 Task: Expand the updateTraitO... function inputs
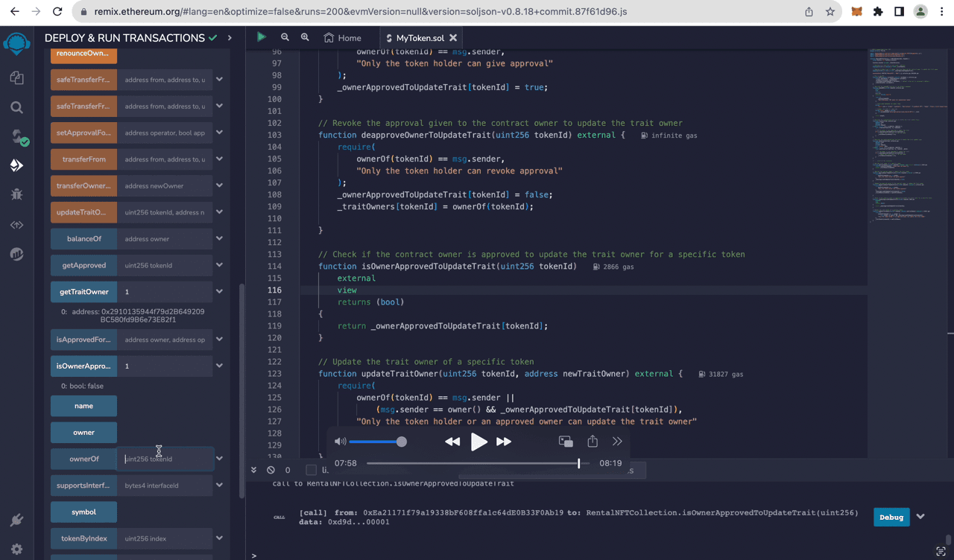pos(219,212)
